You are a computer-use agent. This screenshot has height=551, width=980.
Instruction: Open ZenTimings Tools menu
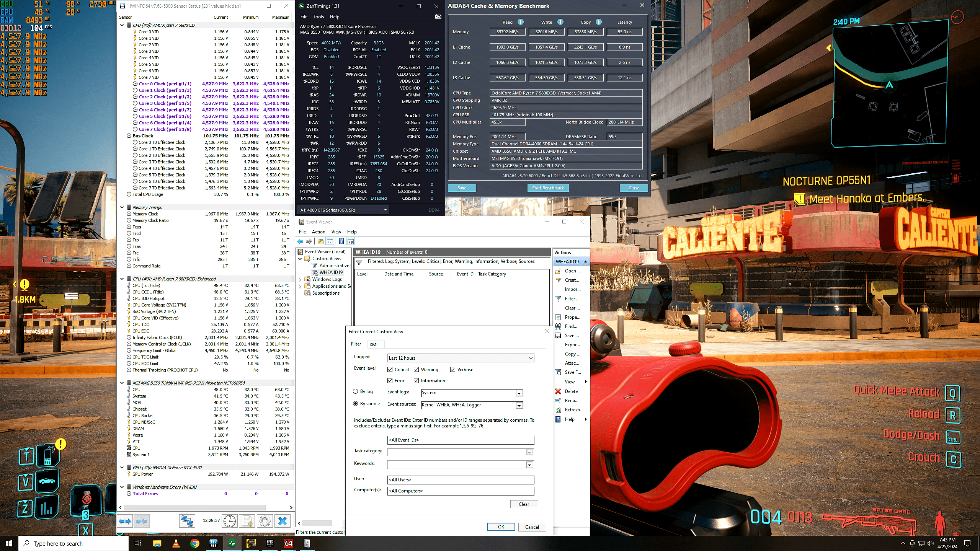[x=318, y=16]
